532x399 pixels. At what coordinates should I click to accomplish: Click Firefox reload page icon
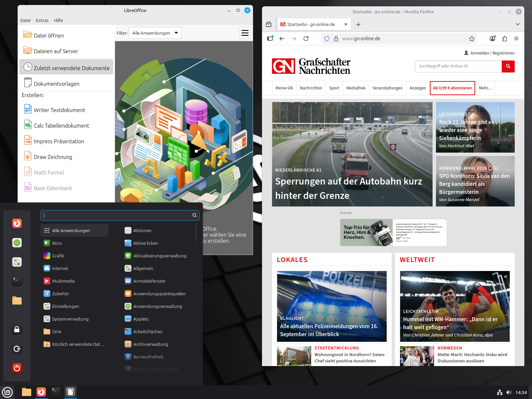(306, 39)
